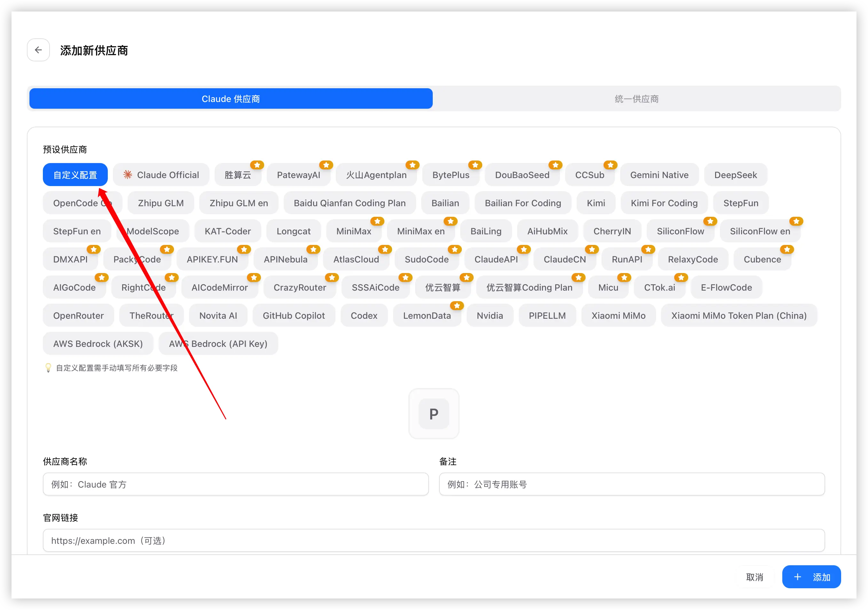Select the CCSub preset
868x610 pixels.
(589, 175)
